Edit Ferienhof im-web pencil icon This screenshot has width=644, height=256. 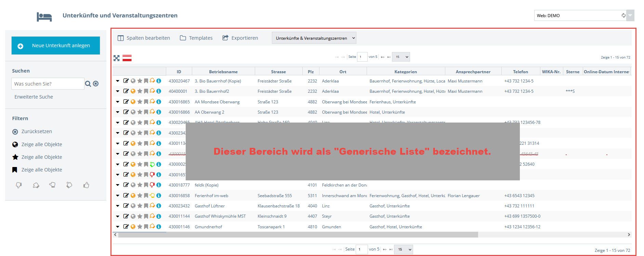[x=126, y=195]
